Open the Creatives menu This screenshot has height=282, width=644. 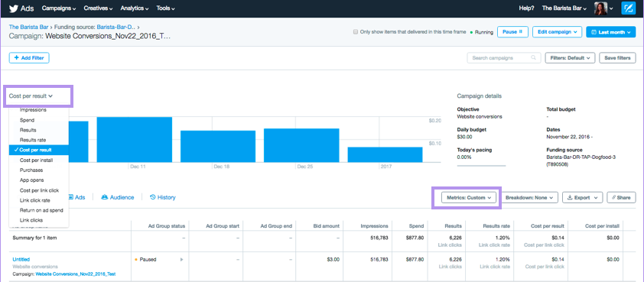tap(98, 8)
